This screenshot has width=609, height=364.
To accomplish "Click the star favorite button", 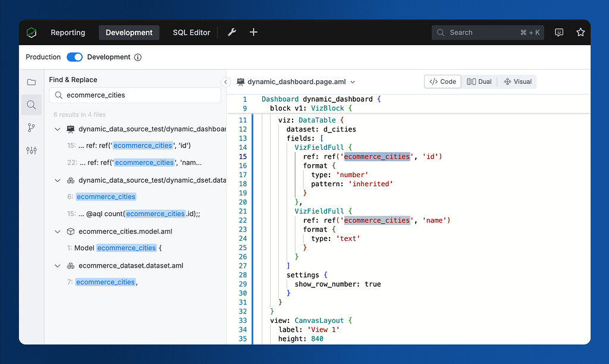I will pos(580,32).
